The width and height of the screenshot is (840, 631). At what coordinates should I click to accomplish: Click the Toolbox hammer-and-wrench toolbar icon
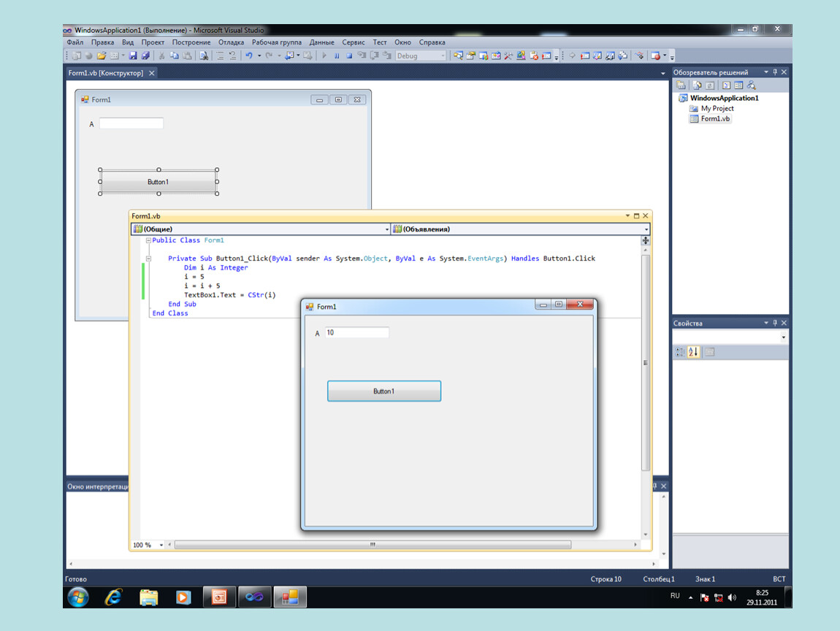[508, 56]
